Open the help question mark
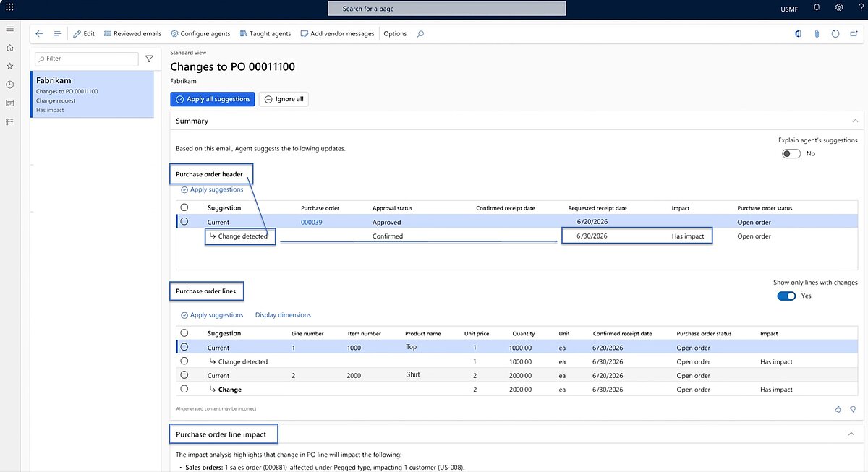The image size is (868, 472). pyautogui.click(x=859, y=7)
